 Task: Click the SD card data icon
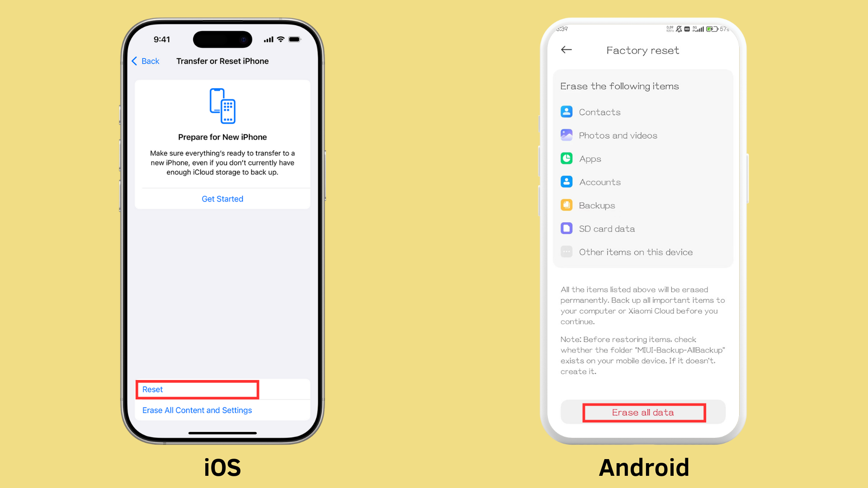pyautogui.click(x=566, y=228)
